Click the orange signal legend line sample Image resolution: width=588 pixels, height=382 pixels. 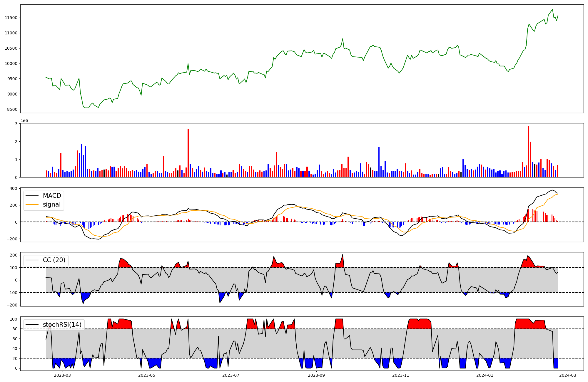point(32,205)
